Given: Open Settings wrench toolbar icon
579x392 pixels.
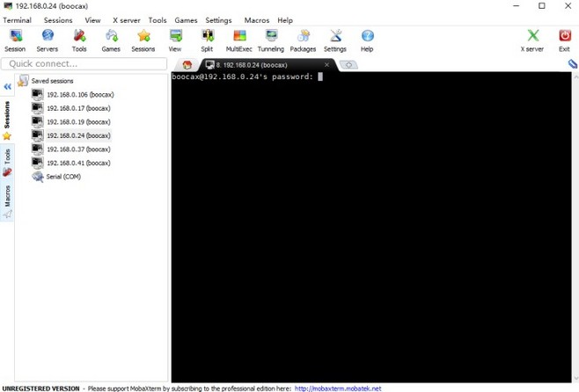Looking at the screenshot, I should [x=335, y=41].
